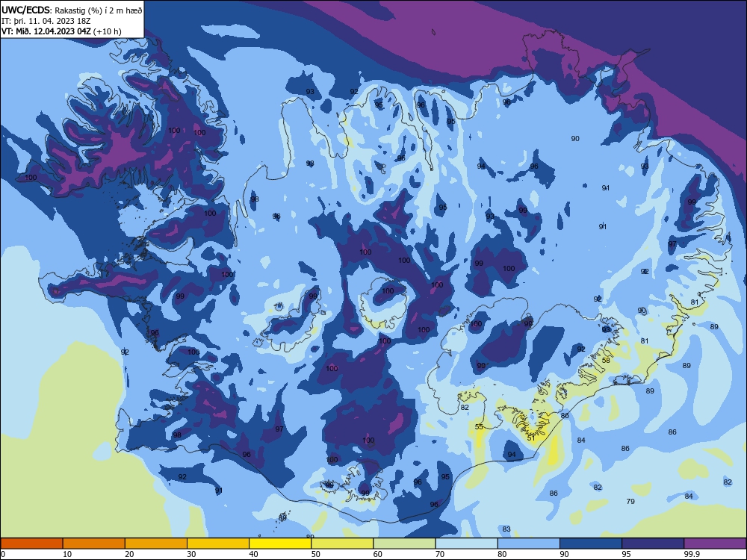
Task: Click the 40–50 bright yellow legend swatch
Action: (x=280, y=544)
